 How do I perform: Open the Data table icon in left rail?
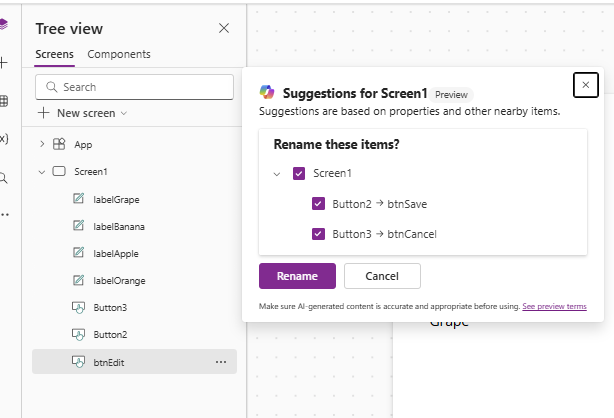click(4, 101)
